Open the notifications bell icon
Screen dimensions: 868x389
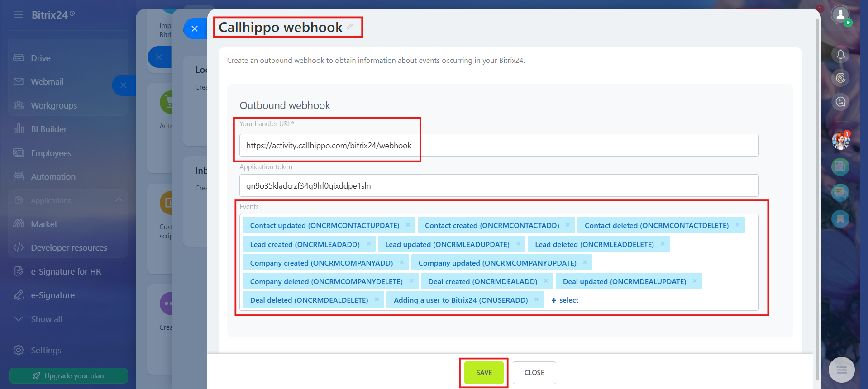[x=840, y=54]
